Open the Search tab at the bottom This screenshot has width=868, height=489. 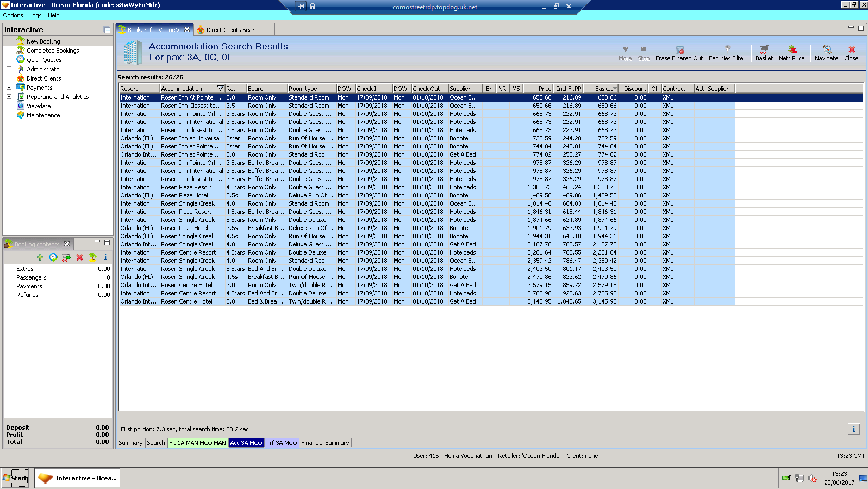coord(156,443)
